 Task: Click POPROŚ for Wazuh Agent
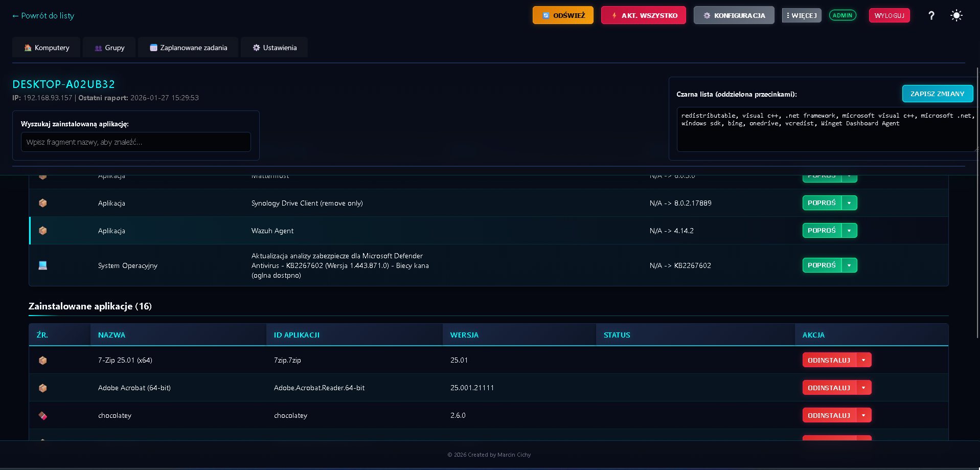pos(822,231)
